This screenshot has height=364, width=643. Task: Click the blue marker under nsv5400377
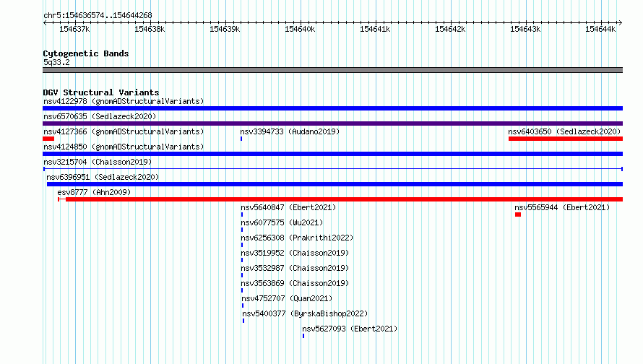point(243,321)
